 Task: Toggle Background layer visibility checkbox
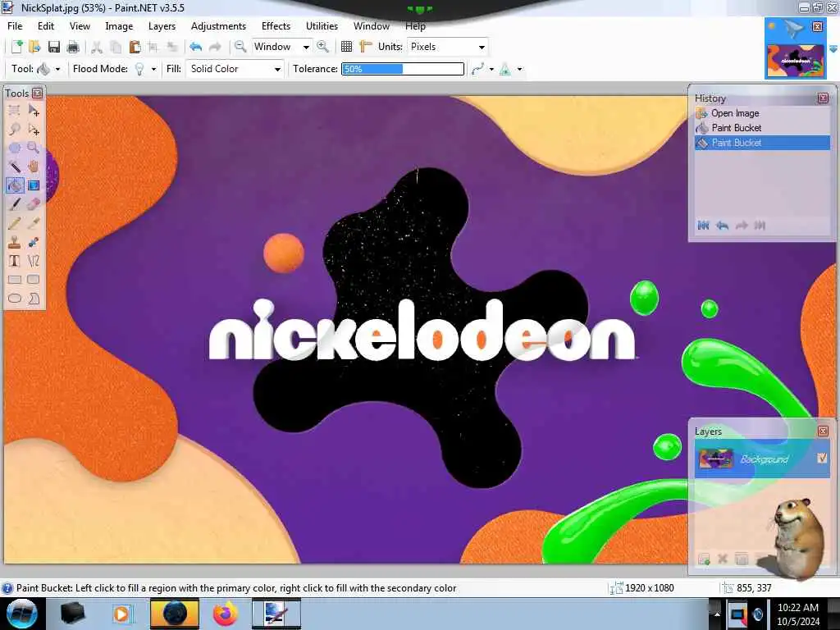822,458
